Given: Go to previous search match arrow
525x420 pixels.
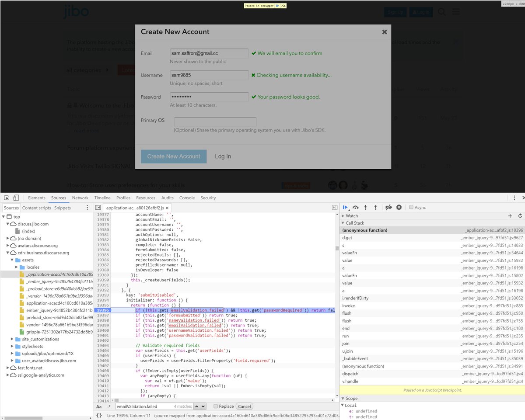Looking at the screenshot, I should (x=197, y=406).
